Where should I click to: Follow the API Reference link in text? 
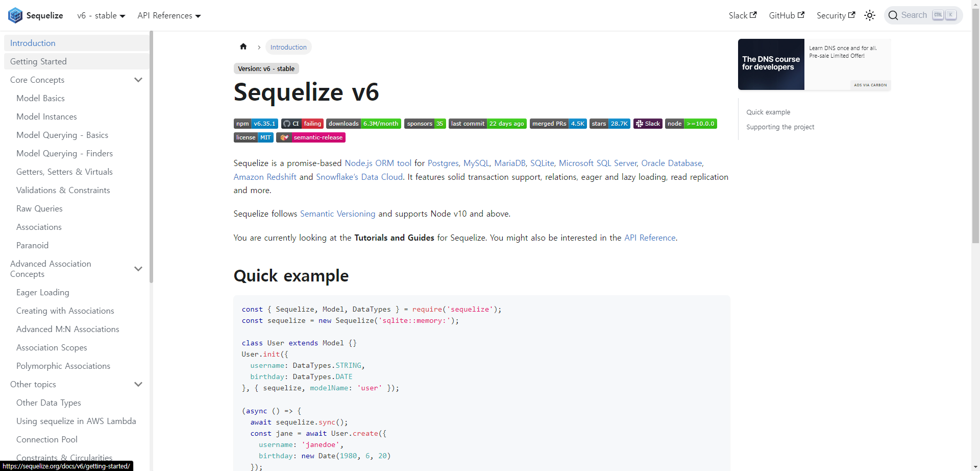tap(650, 238)
